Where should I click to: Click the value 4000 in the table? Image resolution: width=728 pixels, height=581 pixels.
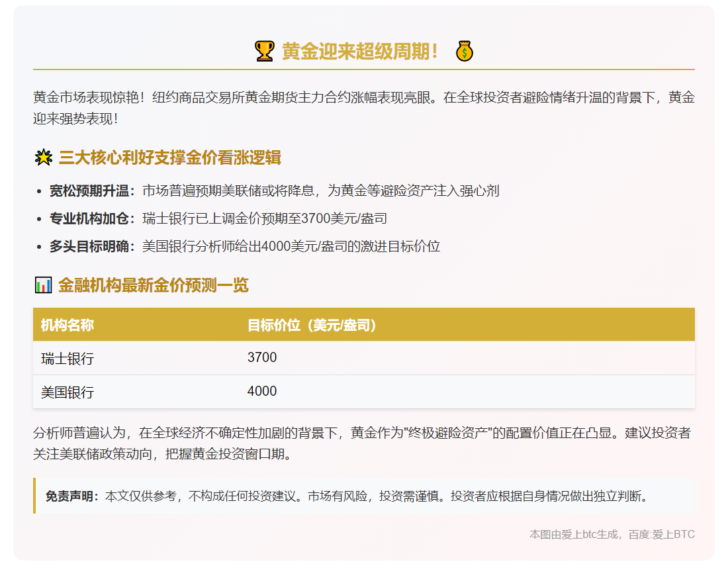pyautogui.click(x=261, y=391)
